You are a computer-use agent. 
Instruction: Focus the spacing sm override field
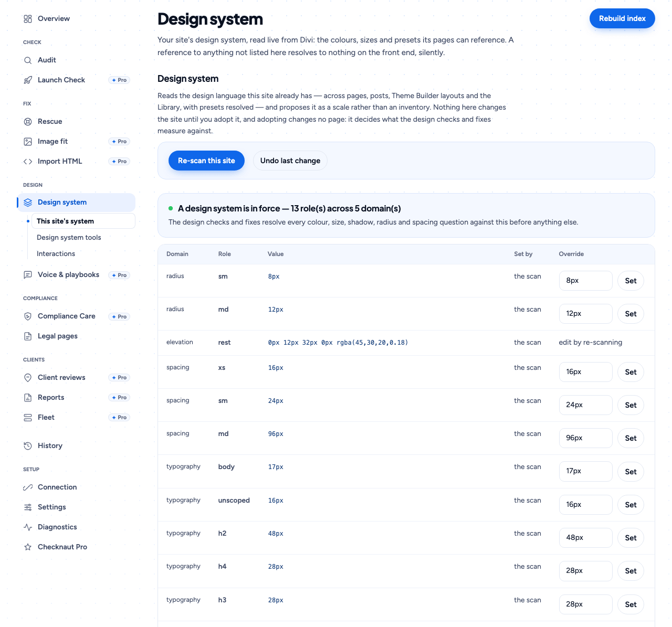pyautogui.click(x=585, y=405)
